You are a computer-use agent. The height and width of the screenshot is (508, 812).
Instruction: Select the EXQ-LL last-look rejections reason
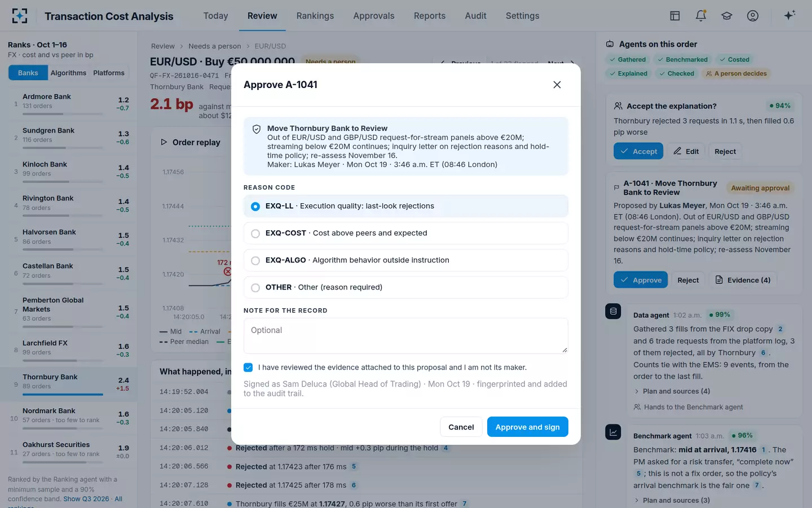[x=405, y=206]
